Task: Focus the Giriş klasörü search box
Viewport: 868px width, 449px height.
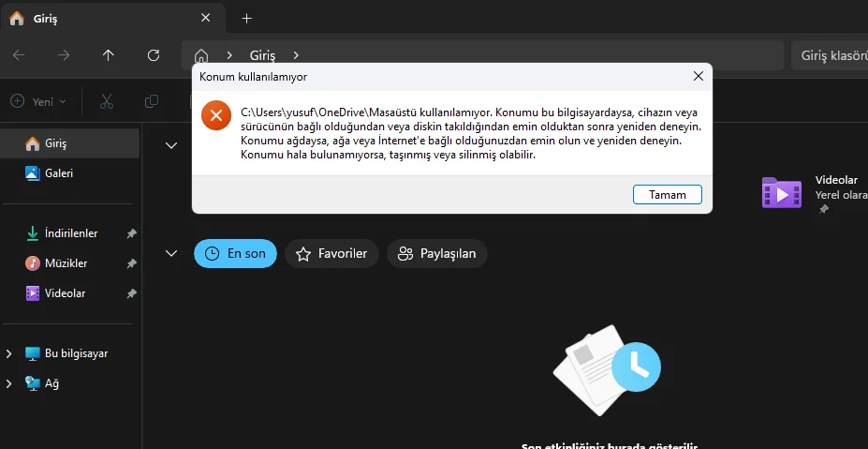Action: tap(830, 55)
